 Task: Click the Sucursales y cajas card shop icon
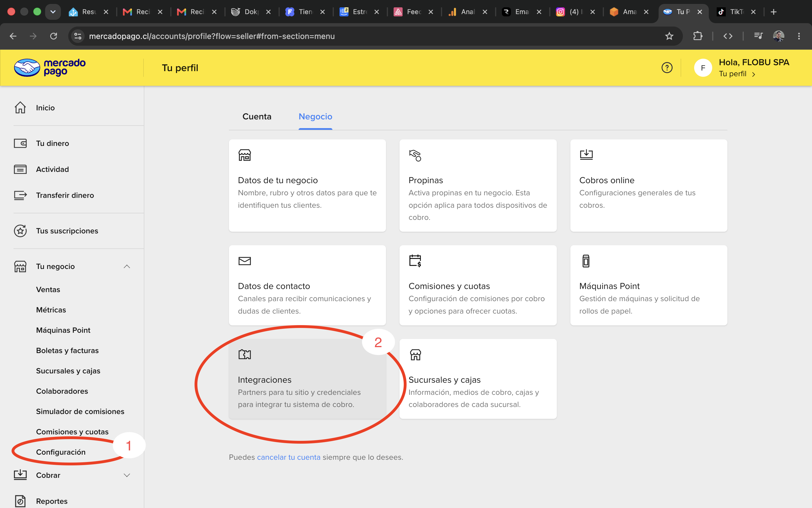click(415, 354)
